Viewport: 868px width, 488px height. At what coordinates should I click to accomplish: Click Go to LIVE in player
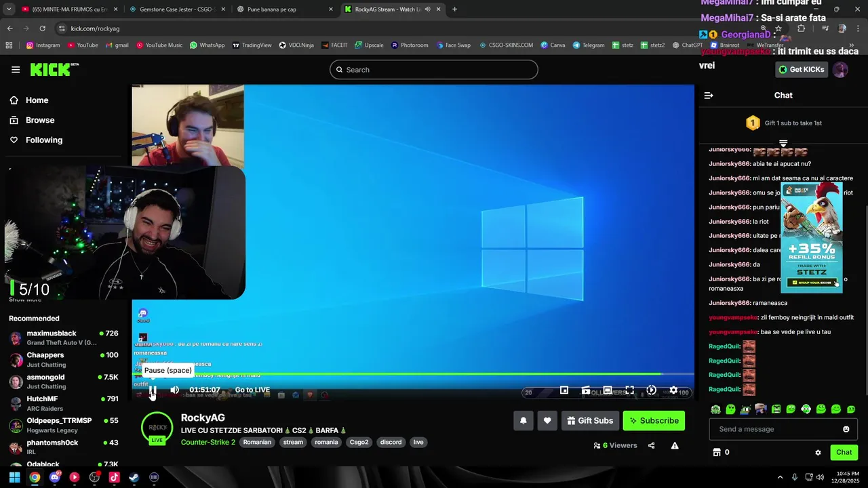click(252, 390)
